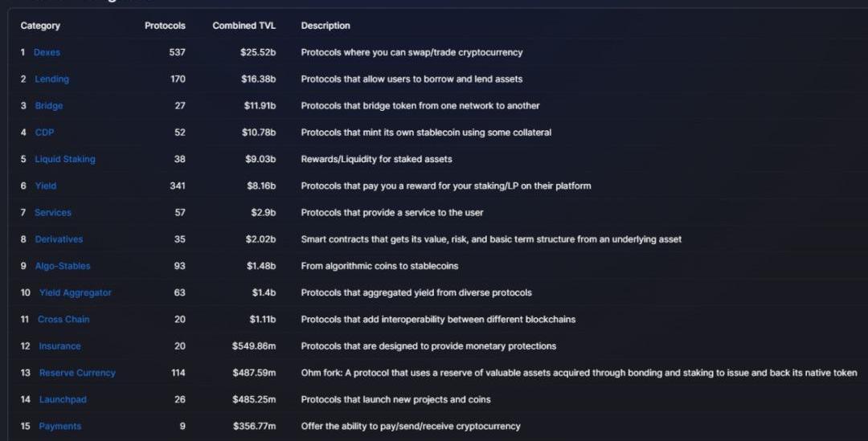Screen dimensions: 868x441
Task: Sort by the Combined TVL header
Action: (x=244, y=26)
